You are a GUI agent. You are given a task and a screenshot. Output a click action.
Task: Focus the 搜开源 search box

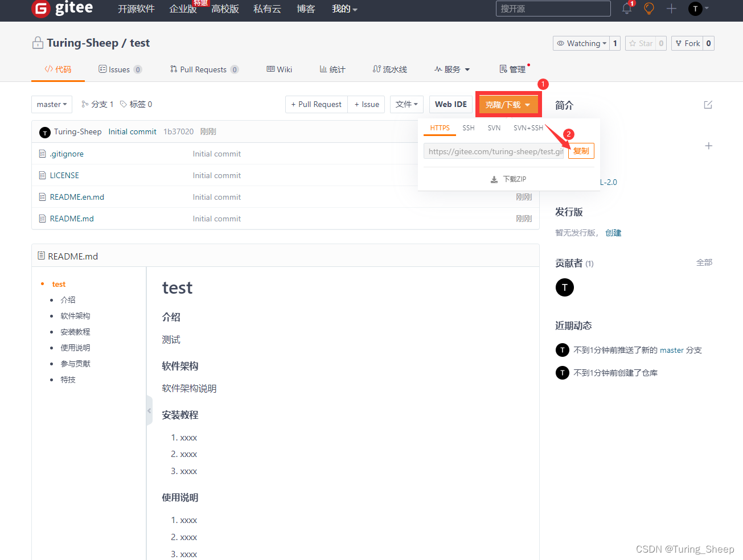[553, 9]
